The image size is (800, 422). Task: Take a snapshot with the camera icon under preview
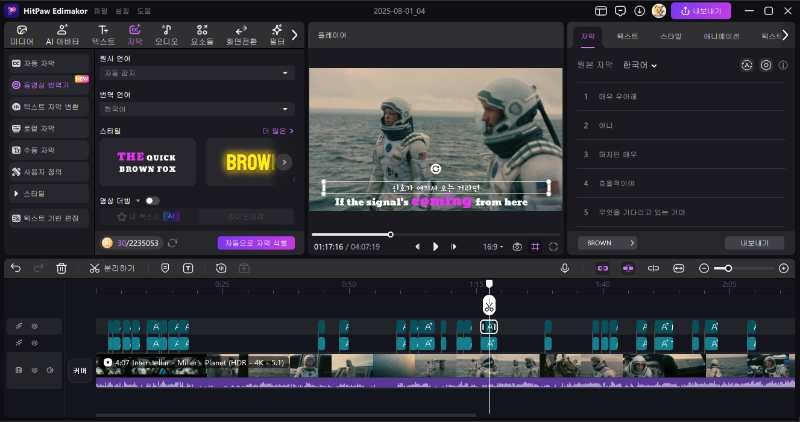517,246
